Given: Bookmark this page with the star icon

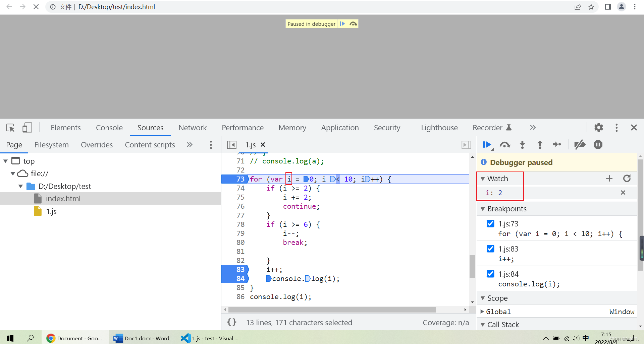Looking at the screenshot, I should (x=591, y=7).
